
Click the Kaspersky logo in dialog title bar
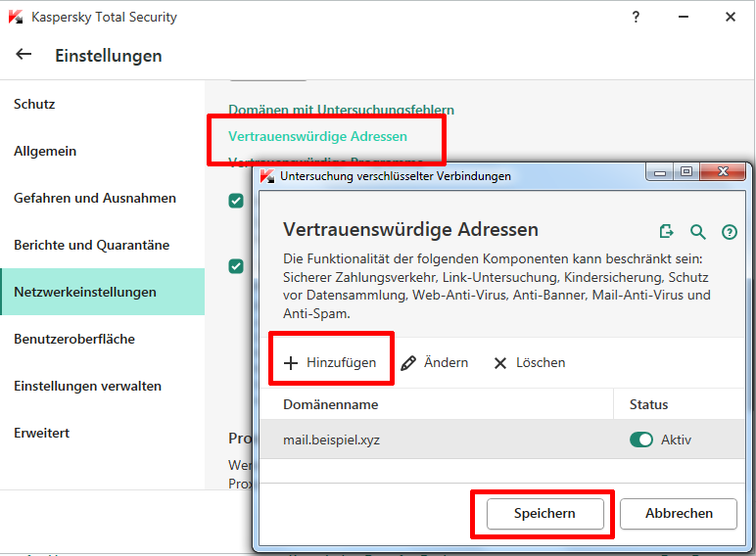[x=267, y=176]
